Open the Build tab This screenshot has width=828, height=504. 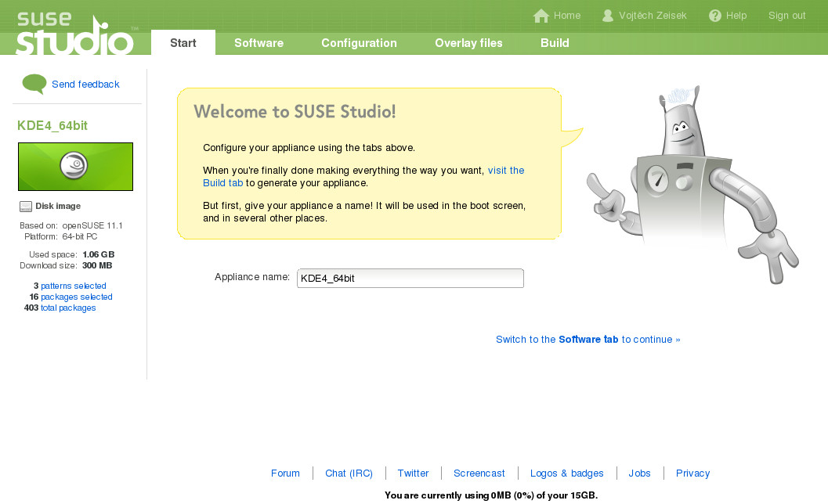coord(555,43)
